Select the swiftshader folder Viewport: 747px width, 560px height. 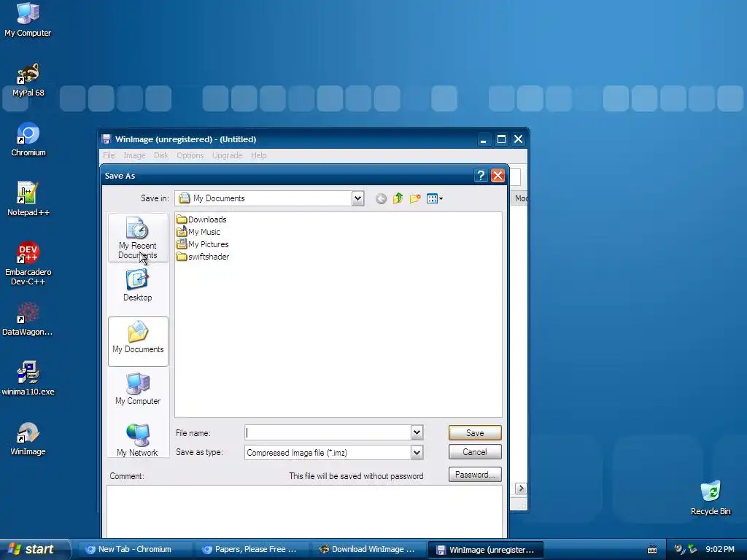pos(203,257)
